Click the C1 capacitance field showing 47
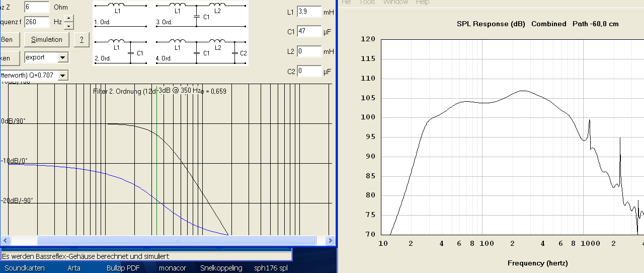The image size is (644, 273). click(309, 31)
